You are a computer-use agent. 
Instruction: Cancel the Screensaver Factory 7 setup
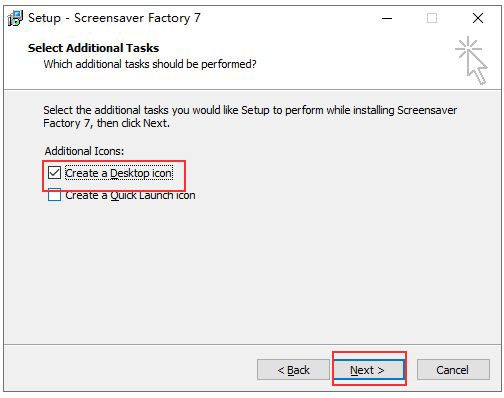pyautogui.click(x=453, y=370)
